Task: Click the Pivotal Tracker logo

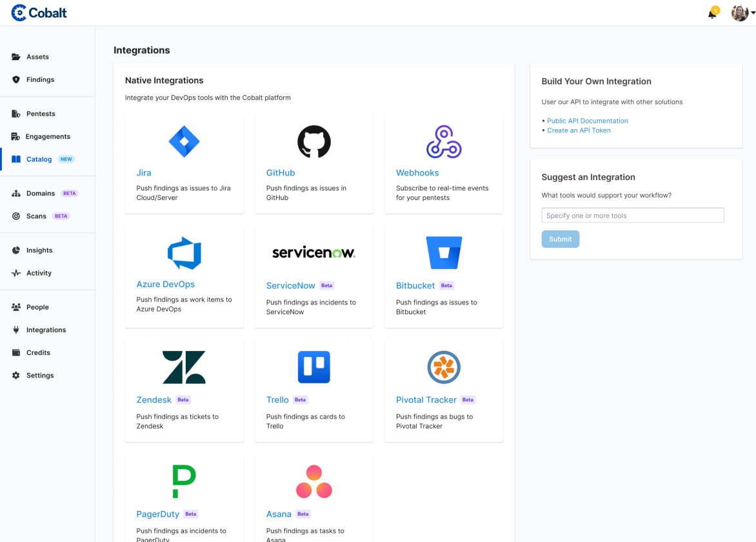Action: 444,367
